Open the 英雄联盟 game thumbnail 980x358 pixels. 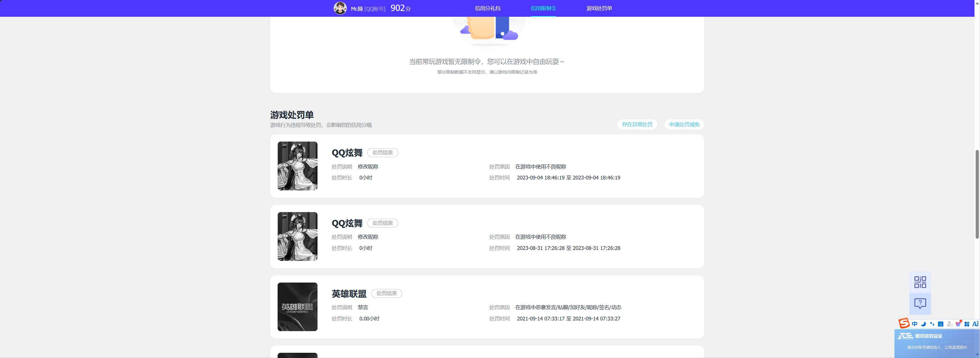[297, 307]
